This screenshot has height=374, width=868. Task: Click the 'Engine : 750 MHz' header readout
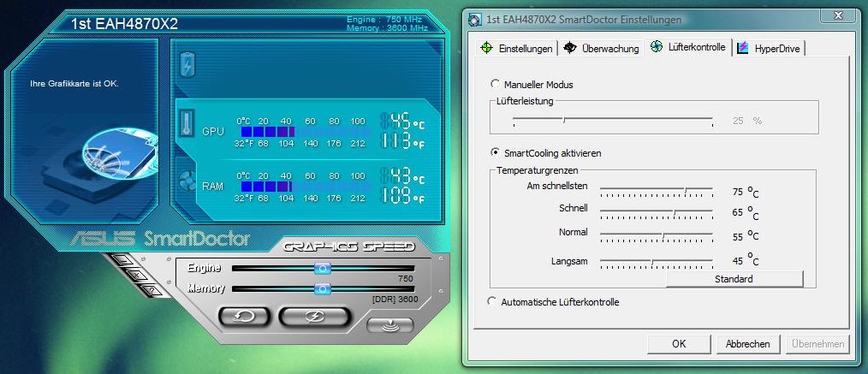coord(384,20)
